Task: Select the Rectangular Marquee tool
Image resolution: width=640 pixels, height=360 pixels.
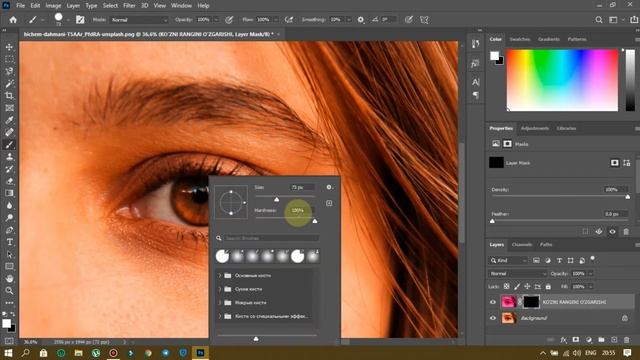Action: pyautogui.click(x=9, y=59)
